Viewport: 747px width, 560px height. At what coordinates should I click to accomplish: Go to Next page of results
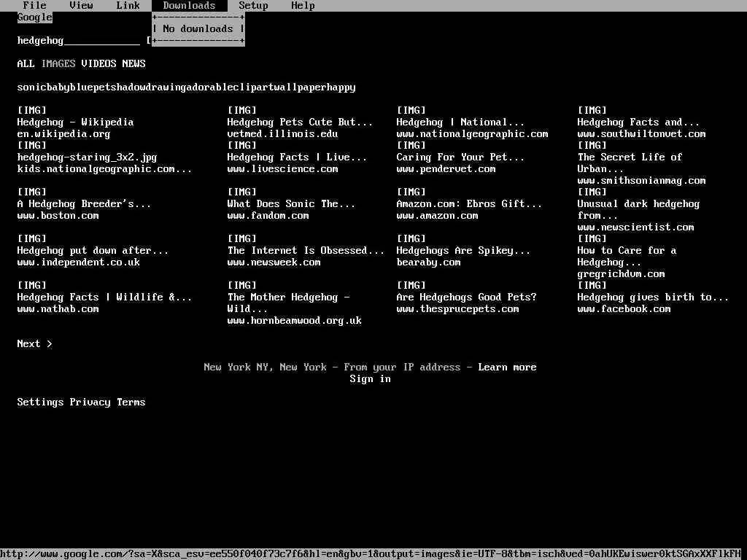pos(35,344)
